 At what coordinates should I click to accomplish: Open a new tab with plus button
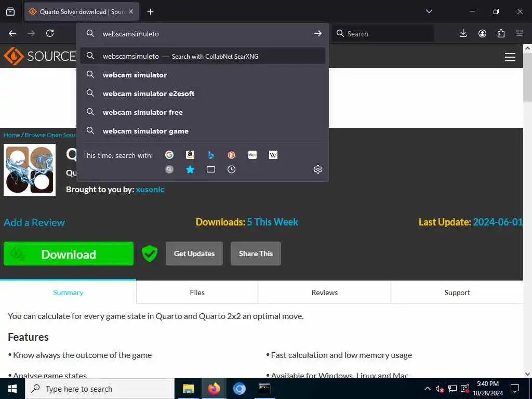(150, 12)
